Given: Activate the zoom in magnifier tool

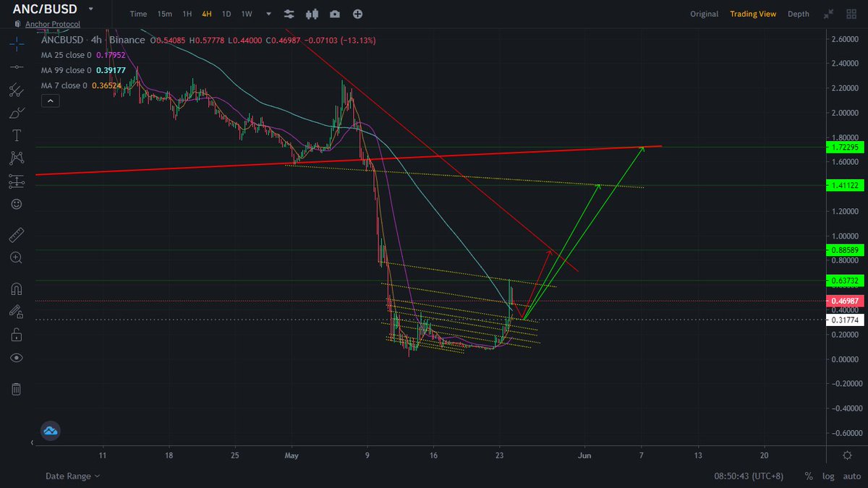Looking at the screenshot, I should (x=16, y=257).
